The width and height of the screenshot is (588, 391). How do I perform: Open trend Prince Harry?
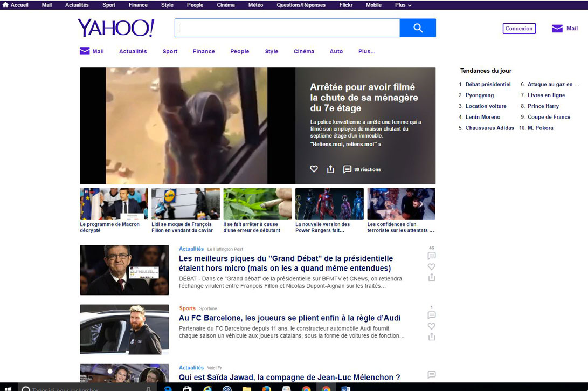tap(543, 106)
